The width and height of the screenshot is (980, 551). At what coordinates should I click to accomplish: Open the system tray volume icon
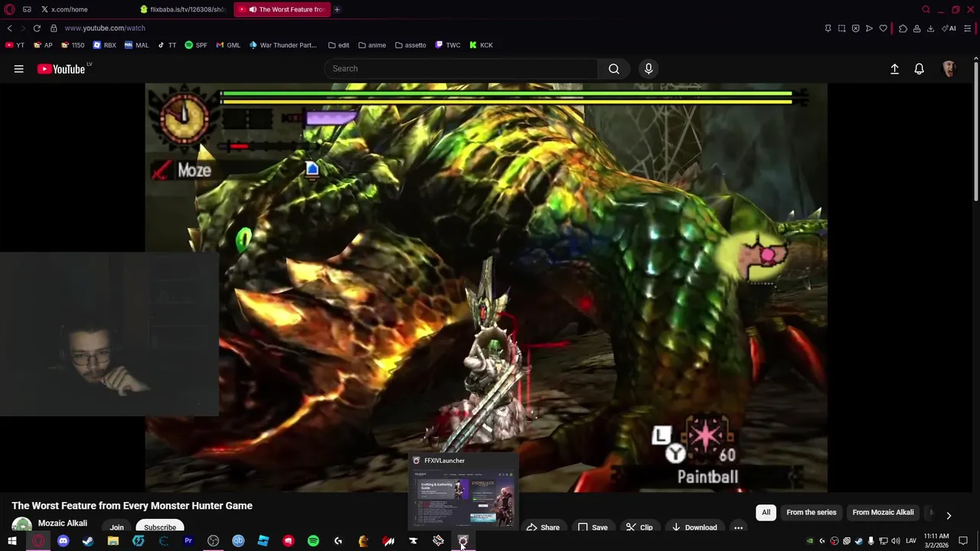tap(896, 541)
